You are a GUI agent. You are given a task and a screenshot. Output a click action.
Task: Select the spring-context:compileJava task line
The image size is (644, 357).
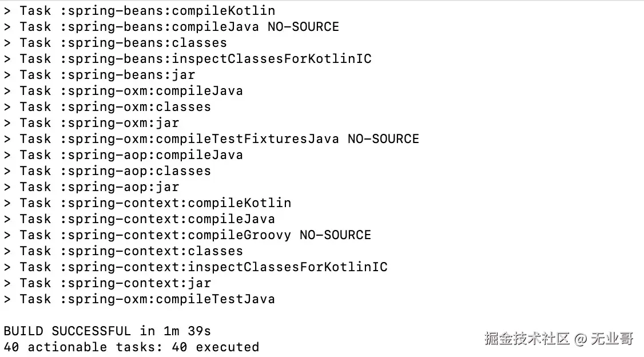click(x=139, y=219)
